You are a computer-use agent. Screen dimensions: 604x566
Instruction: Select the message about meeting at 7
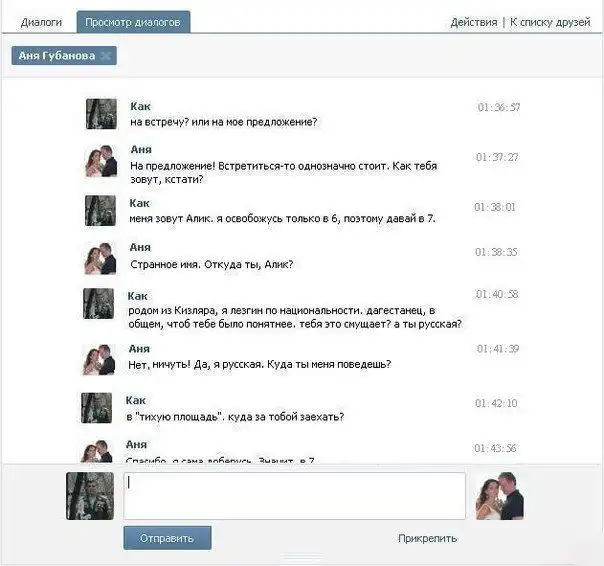click(x=300, y=210)
